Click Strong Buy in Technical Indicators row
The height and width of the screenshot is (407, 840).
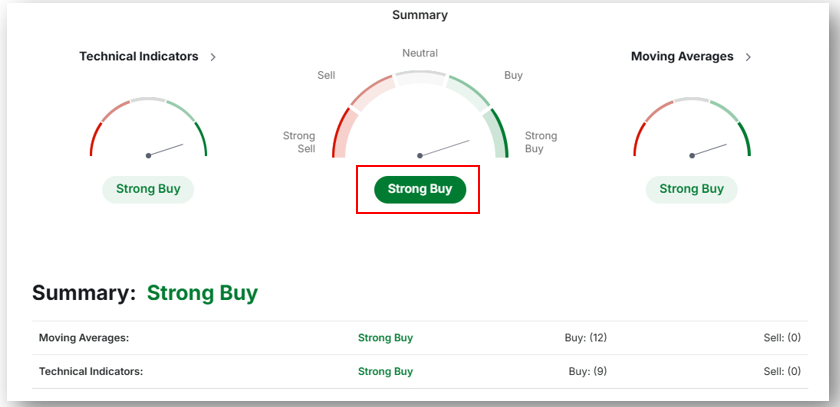coord(386,371)
